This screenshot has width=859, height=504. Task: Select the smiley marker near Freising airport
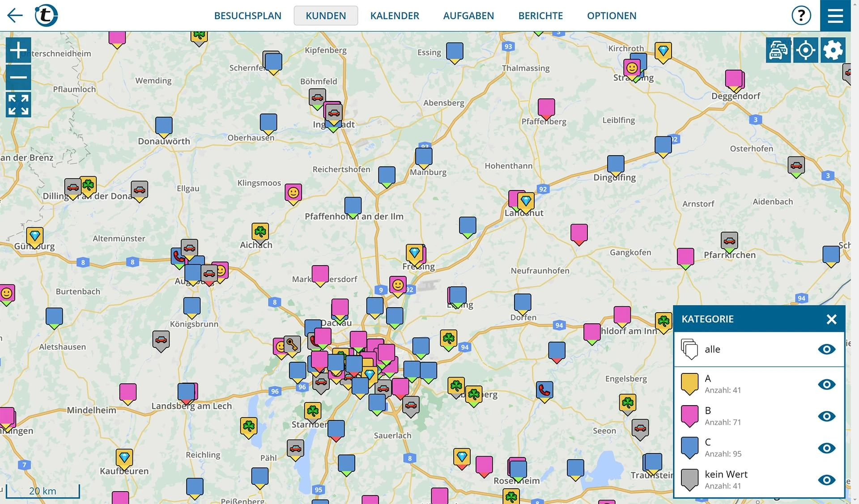(398, 286)
